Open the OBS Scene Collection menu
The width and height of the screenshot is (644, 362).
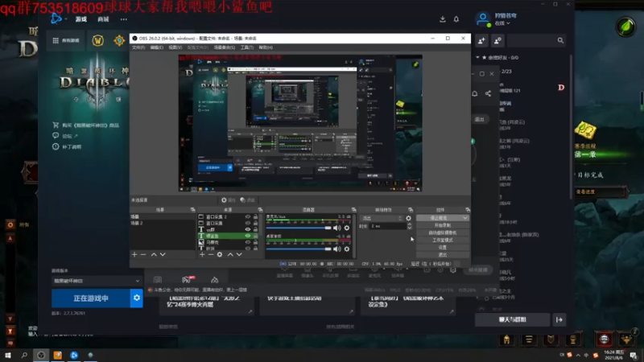[225, 47]
